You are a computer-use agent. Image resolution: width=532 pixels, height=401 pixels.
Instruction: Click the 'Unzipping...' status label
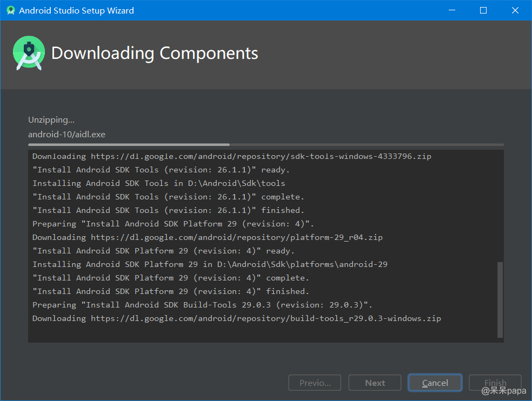[x=51, y=120]
